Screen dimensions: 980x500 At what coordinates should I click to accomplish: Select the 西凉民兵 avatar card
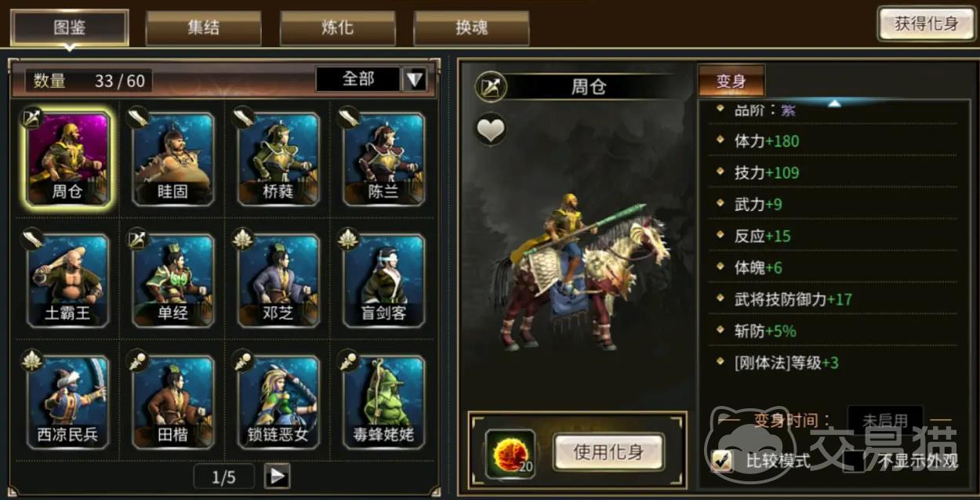[67, 402]
